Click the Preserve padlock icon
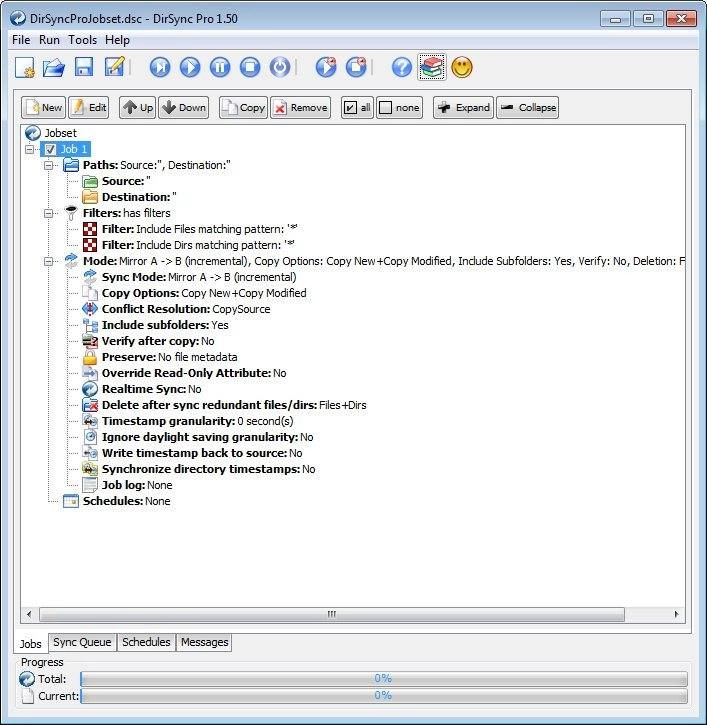Screen dimensions: 707x725 (x=90, y=357)
